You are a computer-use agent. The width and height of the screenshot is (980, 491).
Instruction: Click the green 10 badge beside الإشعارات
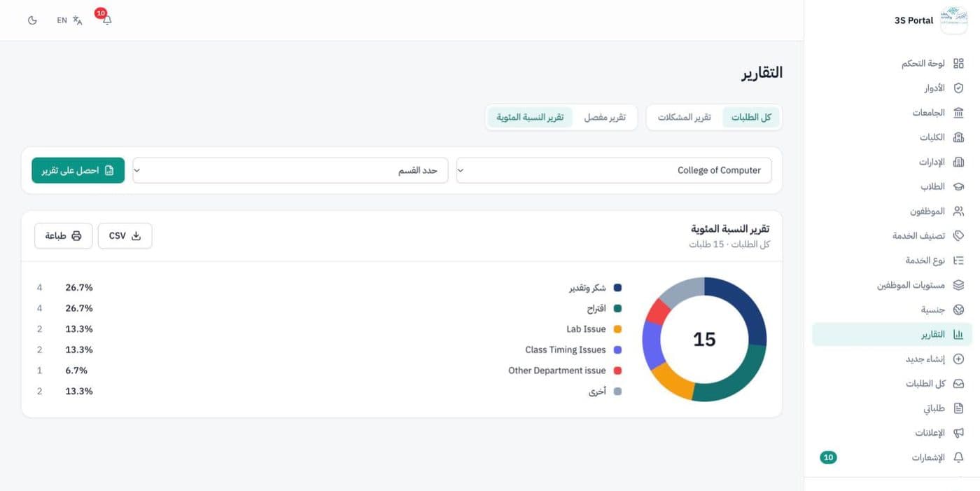click(828, 457)
